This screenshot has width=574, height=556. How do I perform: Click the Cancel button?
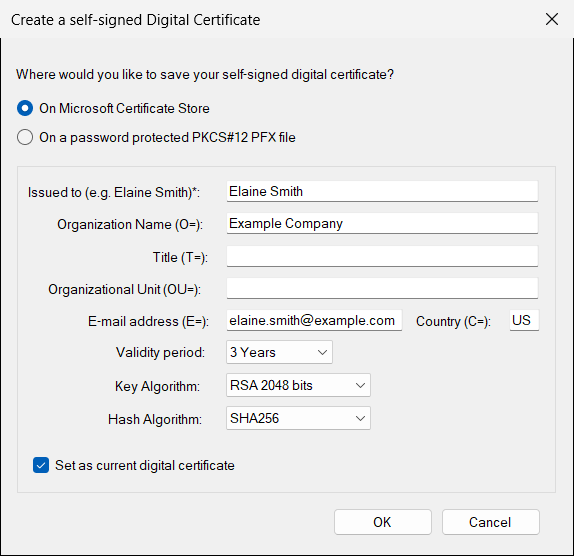point(491,522)
